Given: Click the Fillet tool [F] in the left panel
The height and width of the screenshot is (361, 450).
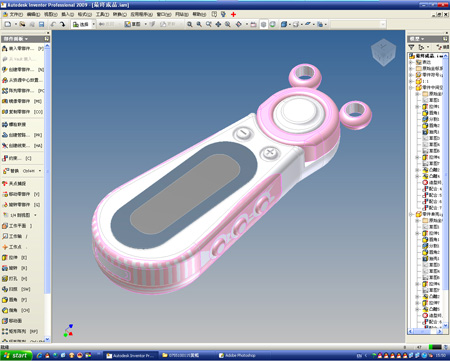Looking at the screenshot, I should coord(15,300).
